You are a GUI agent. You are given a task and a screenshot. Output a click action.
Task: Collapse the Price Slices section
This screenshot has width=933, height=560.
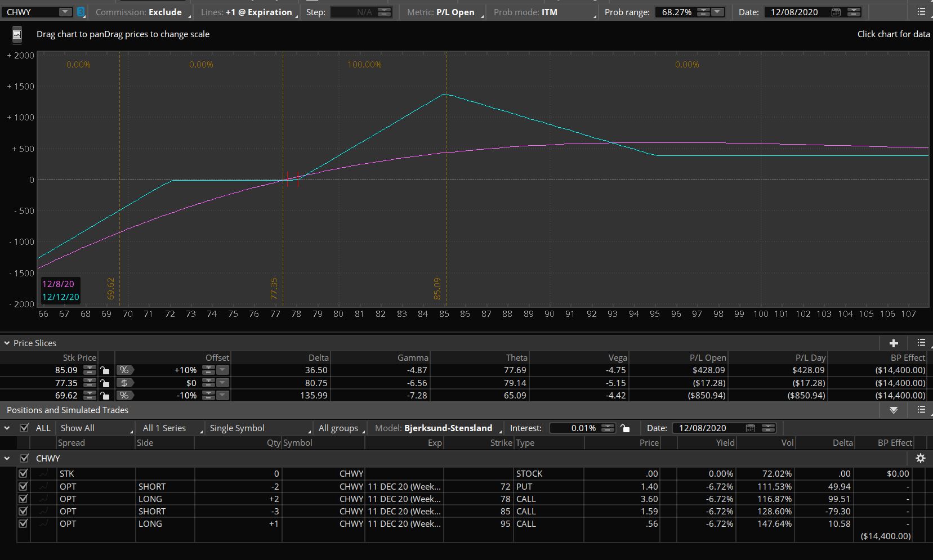tap(7, 343)
